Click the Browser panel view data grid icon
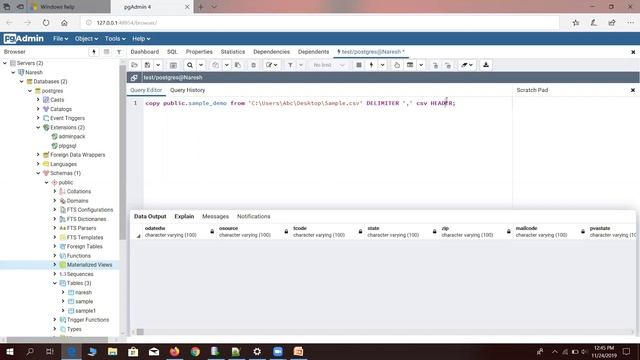This screenshot has height=360, width=640. coord(107,52)
